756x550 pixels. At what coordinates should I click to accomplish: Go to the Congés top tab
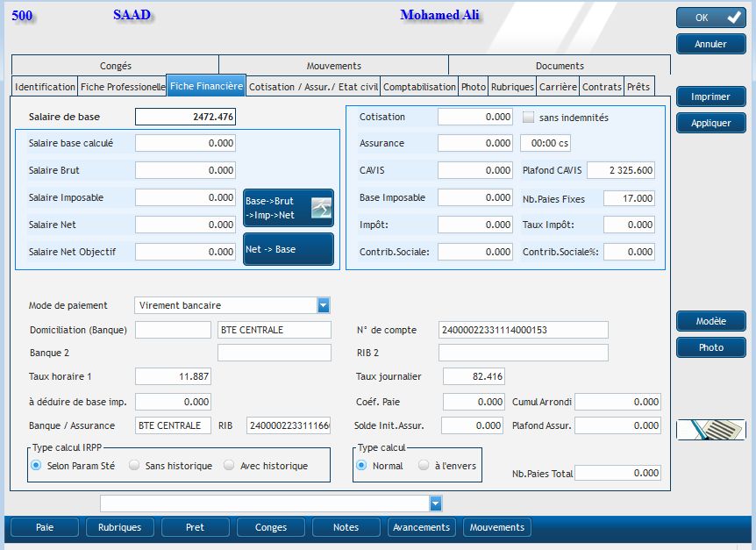click(x=116, y=66)
